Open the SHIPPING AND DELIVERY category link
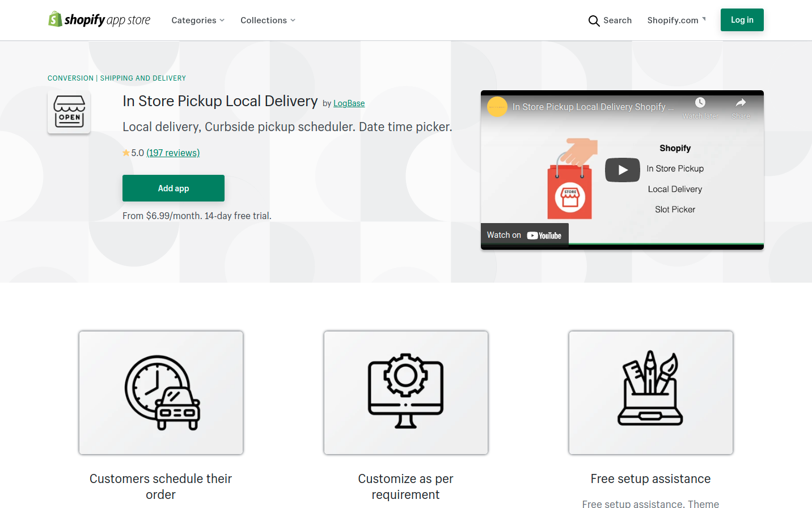Screen dimensions: 812x508 pyautogui.click(x=143, y=78)
